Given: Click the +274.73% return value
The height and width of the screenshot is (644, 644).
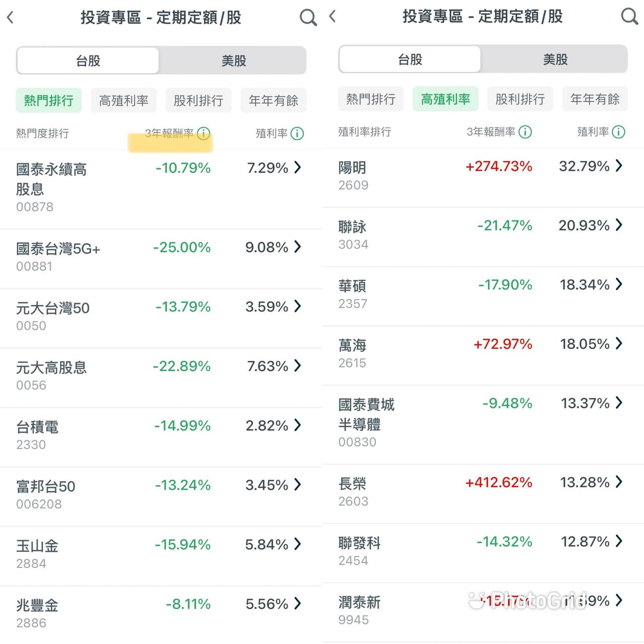Looking at the screenshot, I should pos(499,166).
